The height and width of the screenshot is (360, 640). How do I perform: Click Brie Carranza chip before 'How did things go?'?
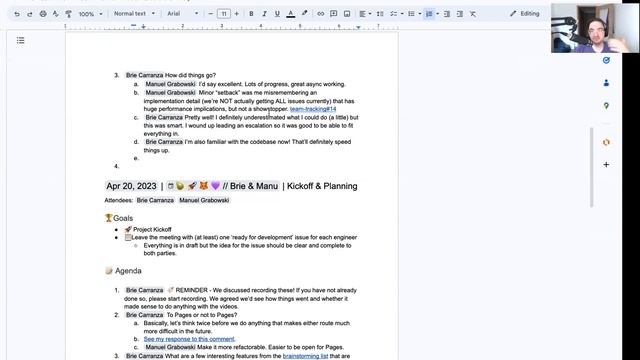click(x=144, y=76)
